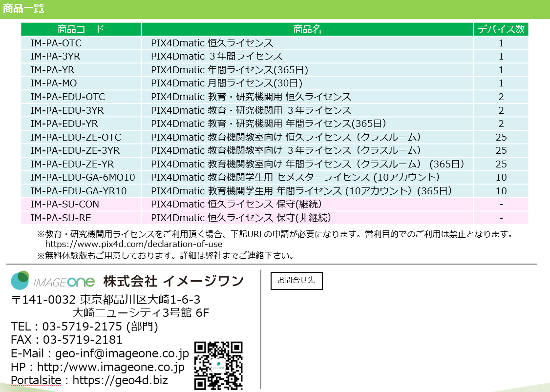The width and height of the screenshot is (550, 392).
Task: Click the IMAGE ONE circular logo icon
Action: [x=20, y=280]
